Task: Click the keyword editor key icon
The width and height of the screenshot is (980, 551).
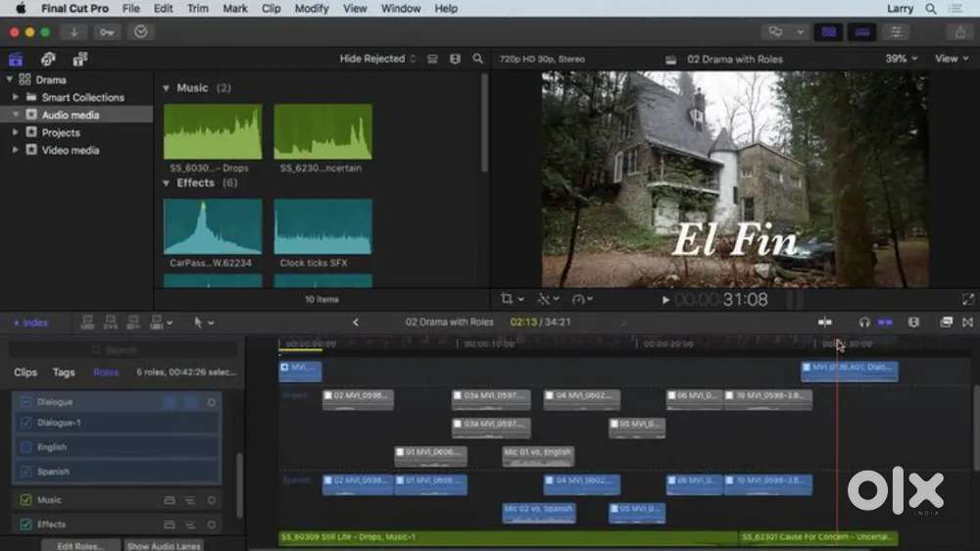Action: pyautogui.click(x=108, y=32)
